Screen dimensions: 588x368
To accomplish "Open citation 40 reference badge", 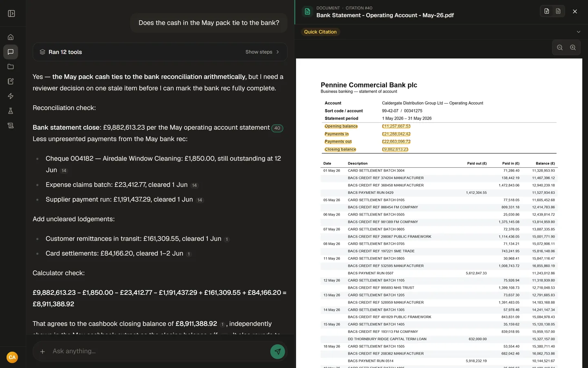I will coord(277,128).
